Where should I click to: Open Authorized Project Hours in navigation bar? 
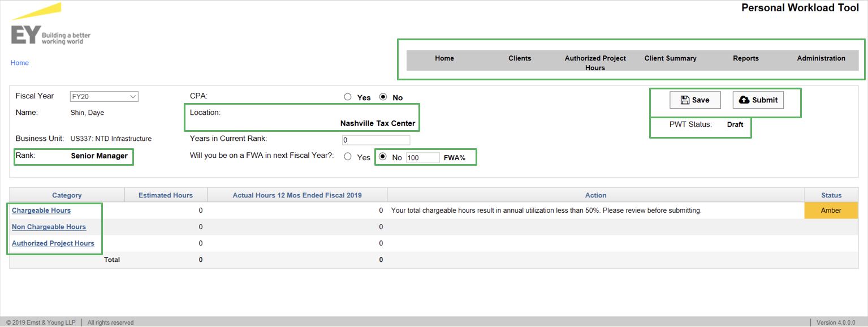pyautogui.click(x=595, y=63)
